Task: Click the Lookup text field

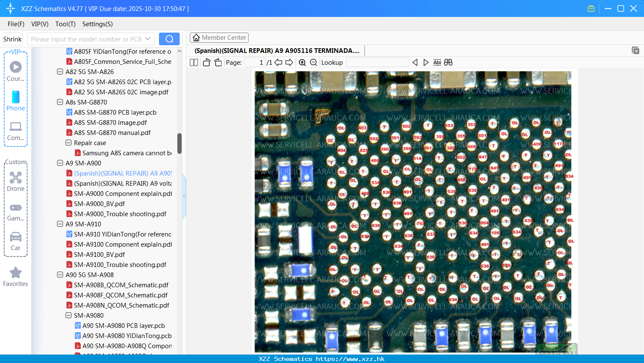Action: click(x=377, y=63)
